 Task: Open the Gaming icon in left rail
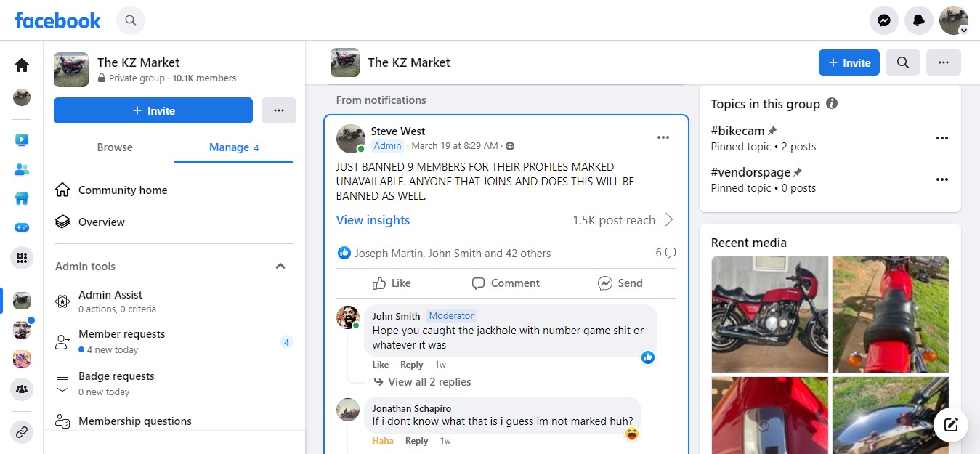point(22,227)
